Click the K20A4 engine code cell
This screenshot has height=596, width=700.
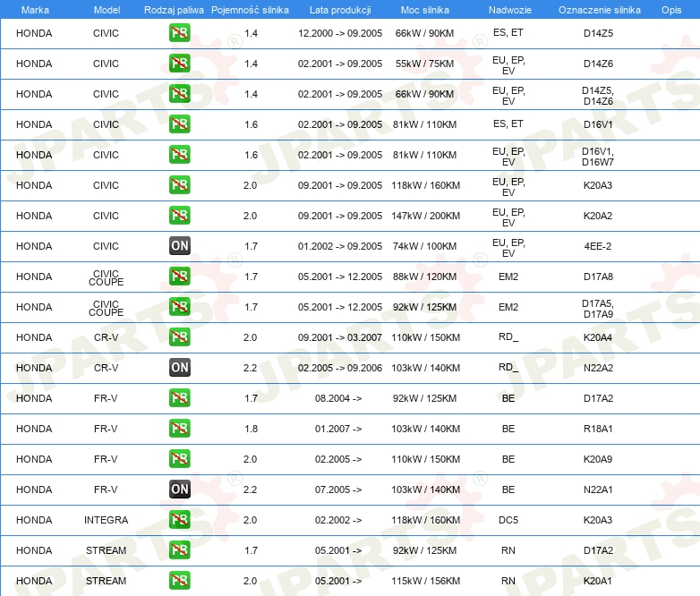(598, 337)
